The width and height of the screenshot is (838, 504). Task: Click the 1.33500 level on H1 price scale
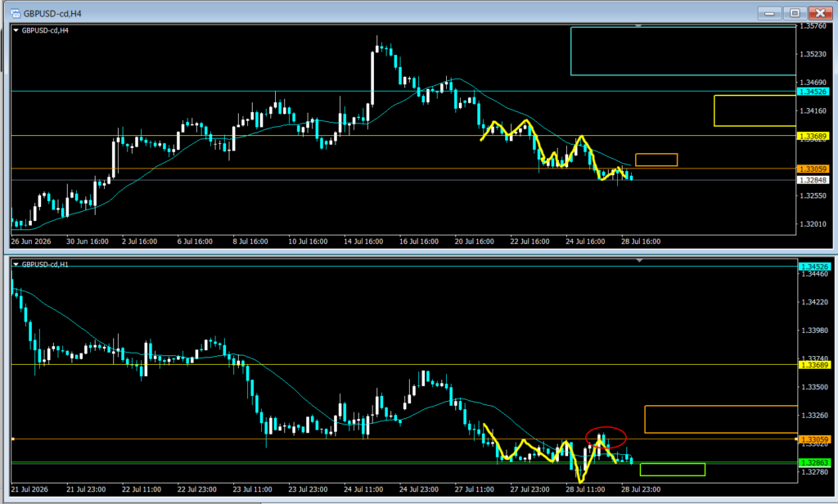[814, 387]
